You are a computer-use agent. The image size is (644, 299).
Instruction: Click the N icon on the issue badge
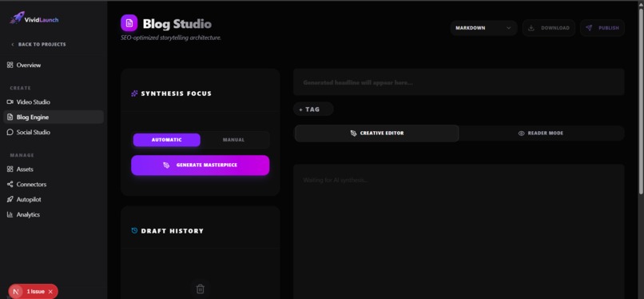click(16, 292)
